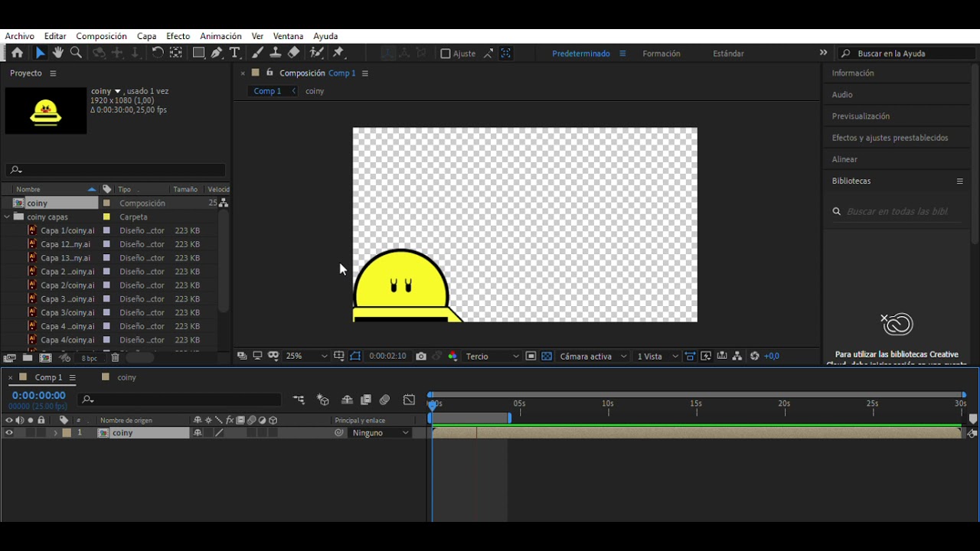
Task: Collapse the coiny capas folder
Action: point(7,217)
